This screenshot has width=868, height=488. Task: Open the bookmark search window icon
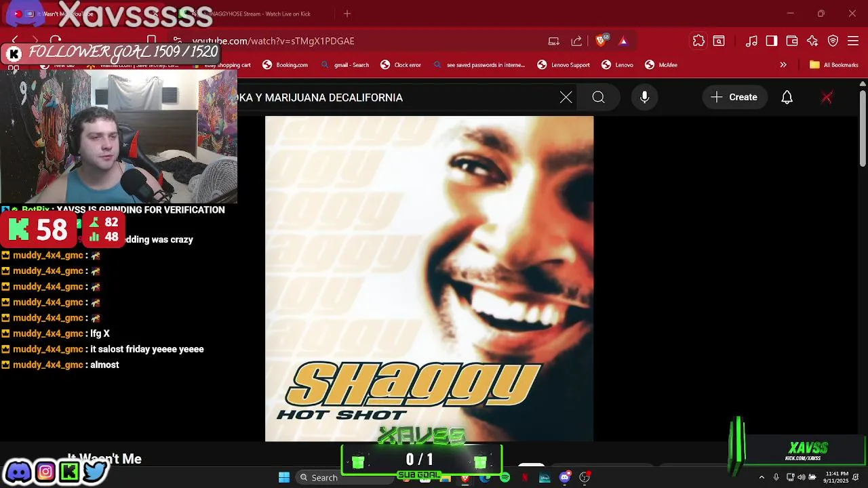pyautogui.click(x=719, y=41)
